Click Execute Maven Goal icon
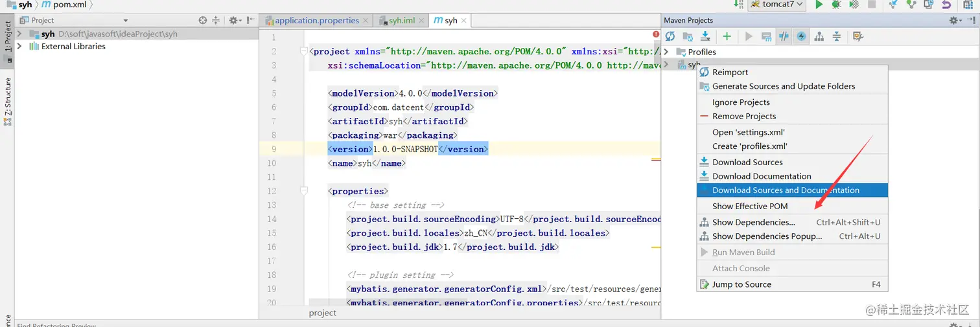Screen dimensions: 980x327 point(766,37)
